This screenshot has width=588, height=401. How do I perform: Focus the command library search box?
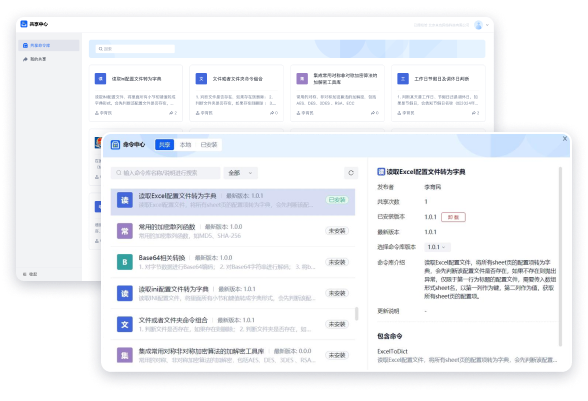coord(165,173)
